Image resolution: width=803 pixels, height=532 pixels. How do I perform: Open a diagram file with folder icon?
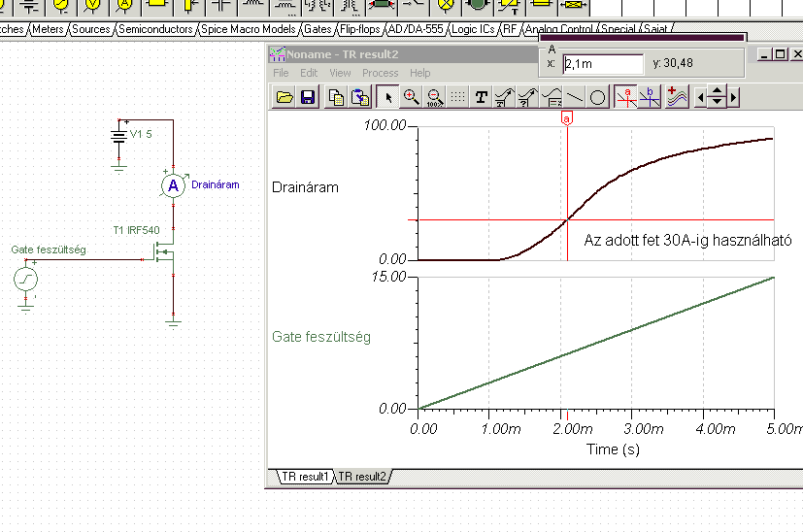tap(284, 97)
